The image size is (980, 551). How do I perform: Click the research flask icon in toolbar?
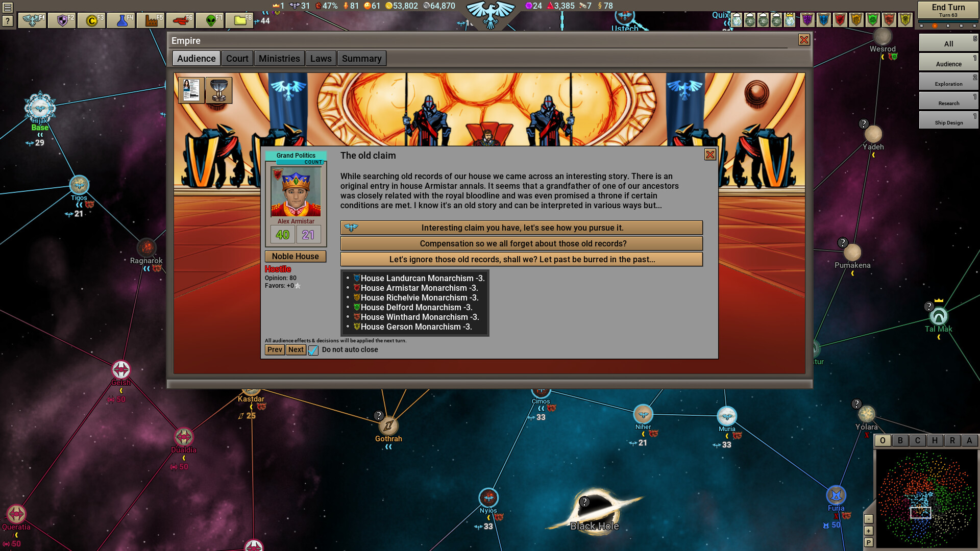[x=122, y=19]
